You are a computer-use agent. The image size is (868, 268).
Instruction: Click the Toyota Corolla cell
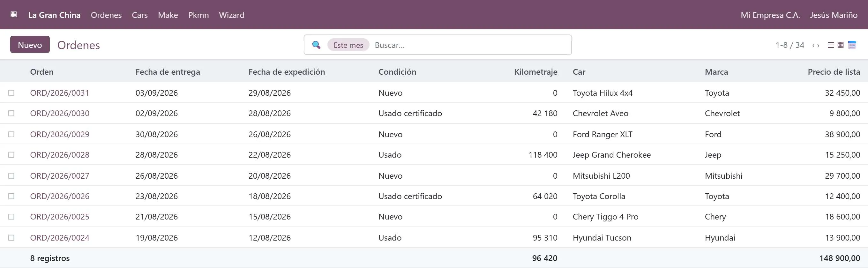(x=599, y=196)
